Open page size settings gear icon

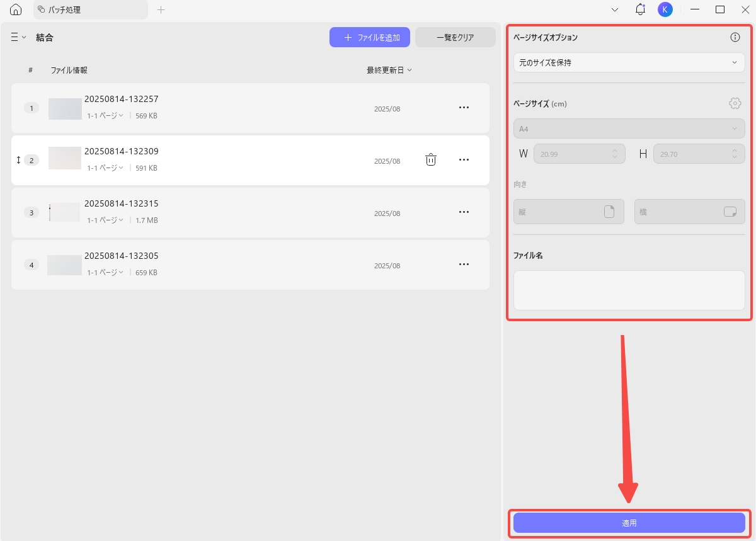[x=735, y=103]
